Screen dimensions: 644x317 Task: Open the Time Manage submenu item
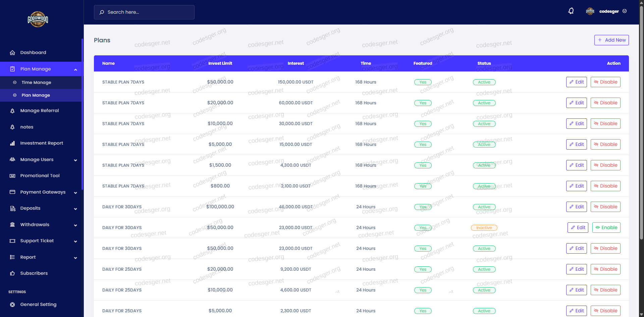36,83
